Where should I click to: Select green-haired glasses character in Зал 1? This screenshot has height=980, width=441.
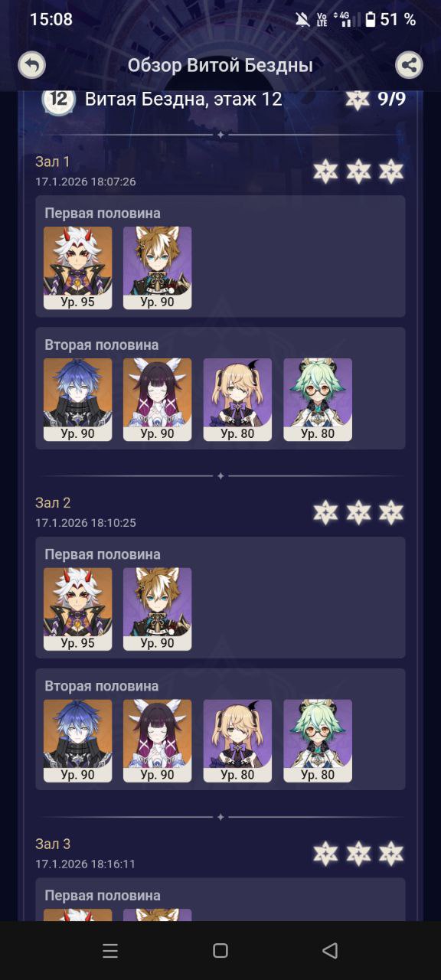(x=318, y=400)
